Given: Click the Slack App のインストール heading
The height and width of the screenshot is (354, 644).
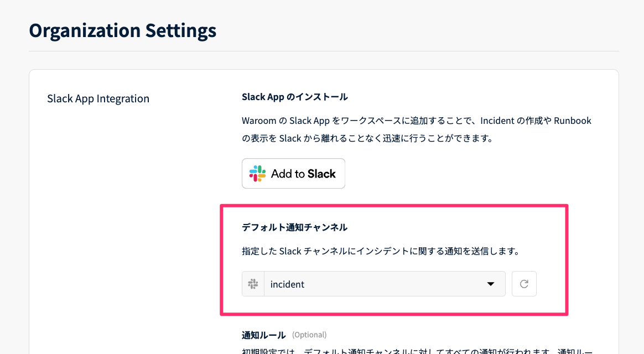Looking at the screenshot, I should tap(294, 97).
